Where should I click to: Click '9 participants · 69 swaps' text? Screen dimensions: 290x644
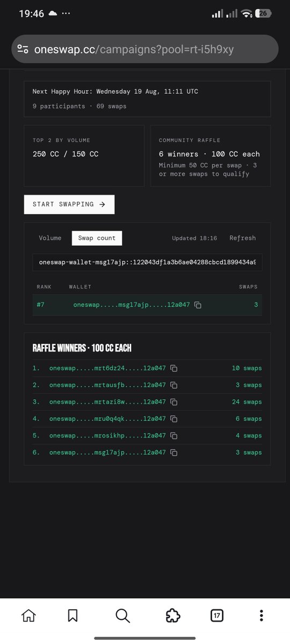[79, 106]
